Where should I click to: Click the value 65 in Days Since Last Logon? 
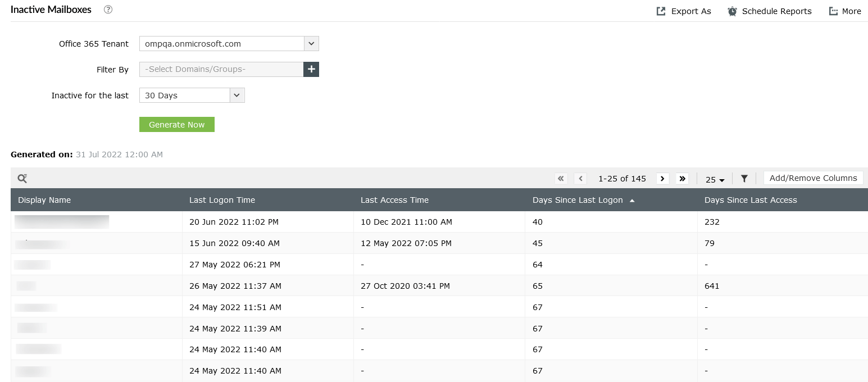tap(538, 286)
